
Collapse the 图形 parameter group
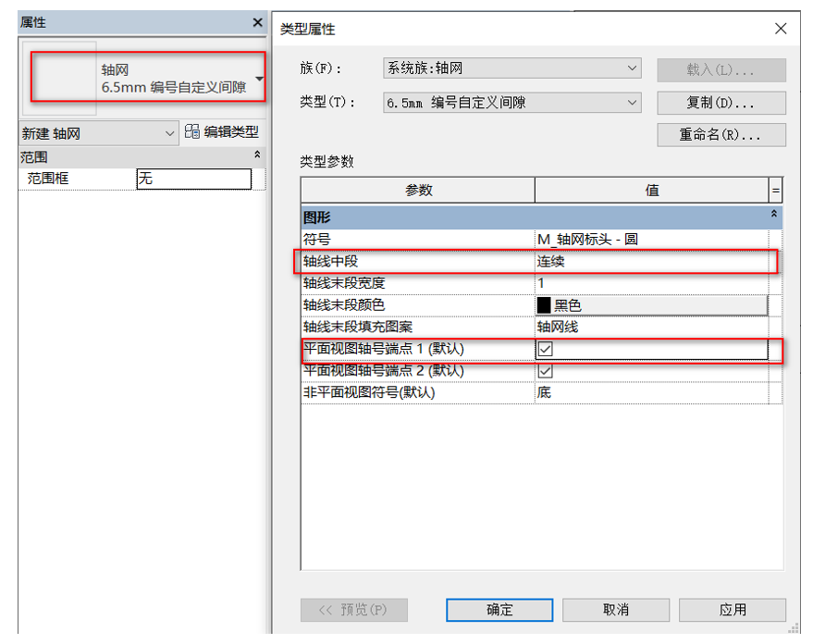(773, 214)
